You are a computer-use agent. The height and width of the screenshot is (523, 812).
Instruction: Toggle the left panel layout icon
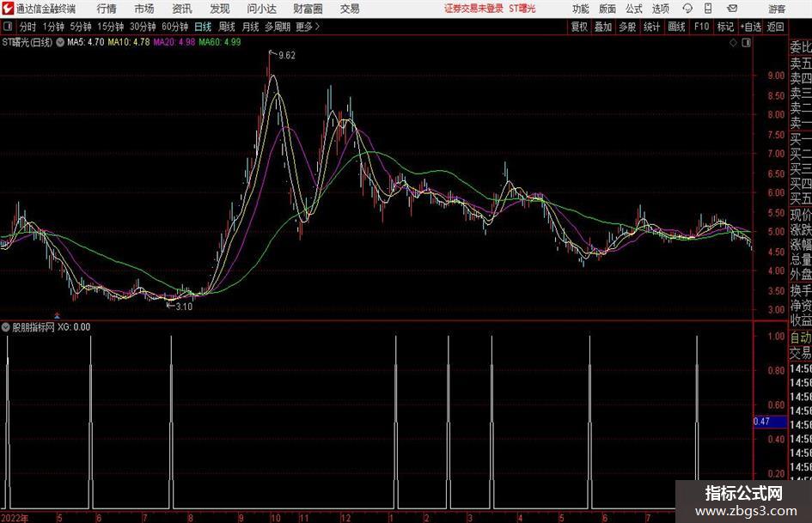tap(8, 27)
